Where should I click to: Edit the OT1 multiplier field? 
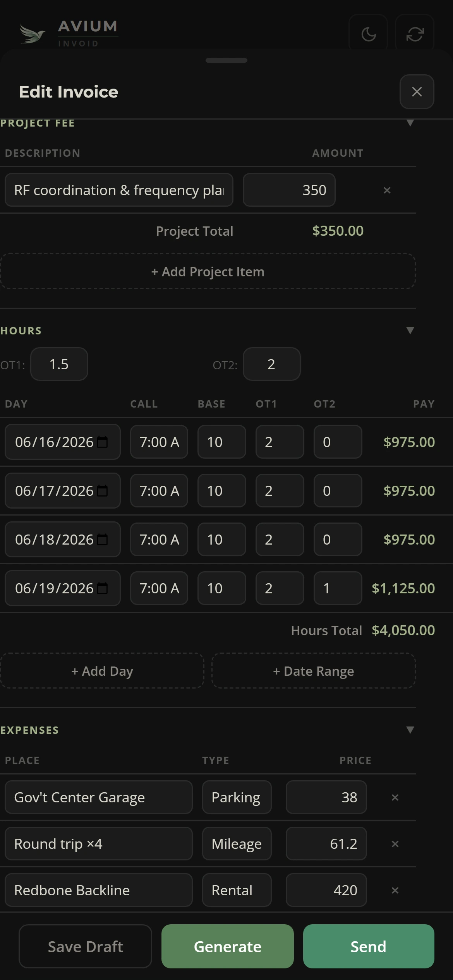coord(59,364)
